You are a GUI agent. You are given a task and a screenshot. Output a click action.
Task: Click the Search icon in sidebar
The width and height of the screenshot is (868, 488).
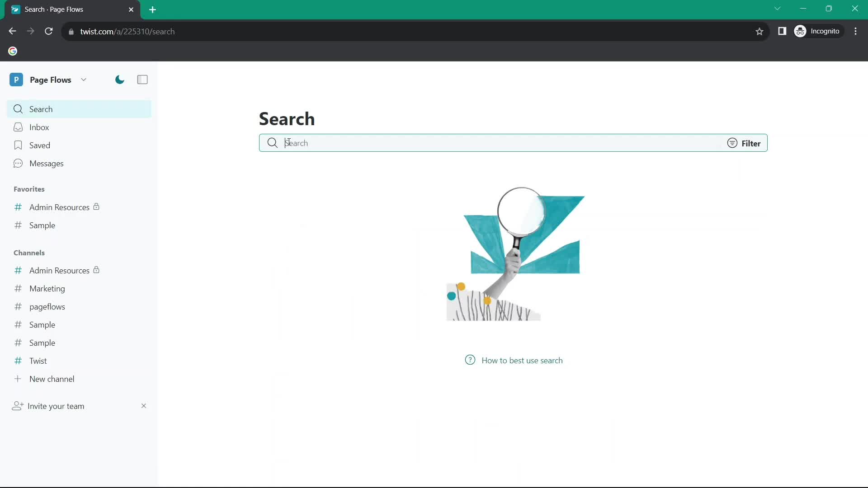18,109
